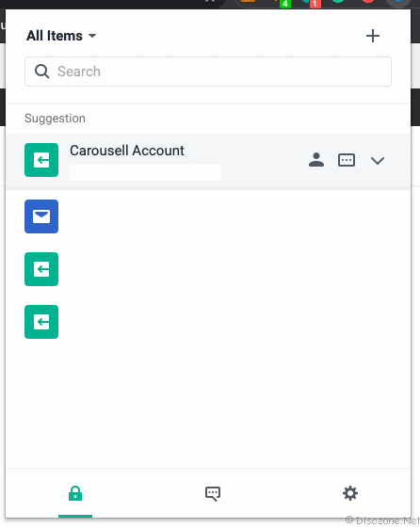Click the redacted username under Carousell Account
Viewport: 420px width, 528px height.
[146, 172]
